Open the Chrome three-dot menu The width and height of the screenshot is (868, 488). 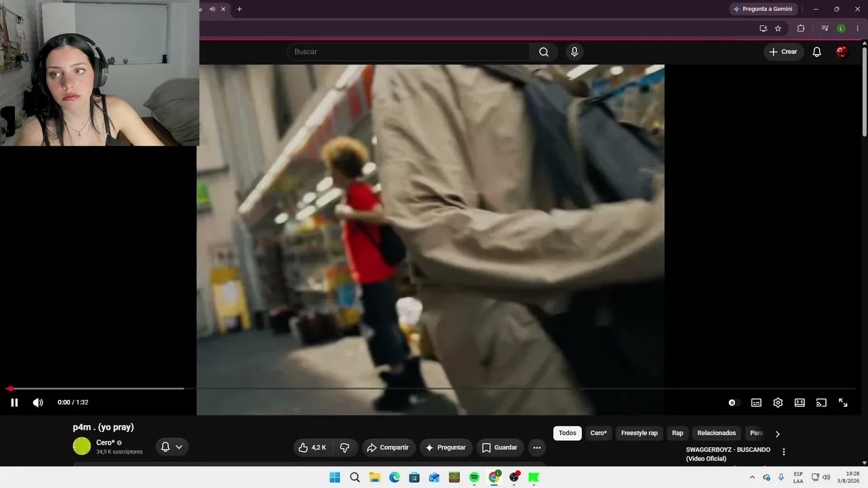pos(857,28)
